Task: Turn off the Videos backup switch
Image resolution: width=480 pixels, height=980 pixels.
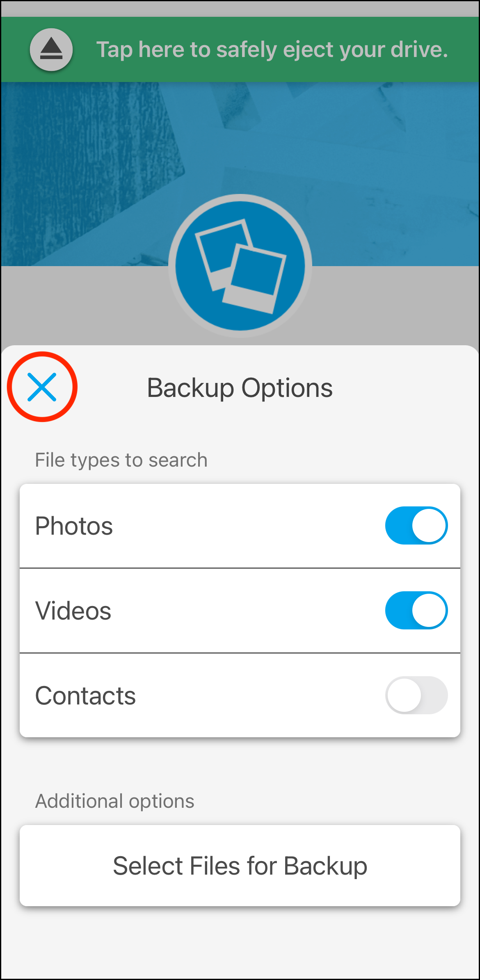Action: point(416,610)
